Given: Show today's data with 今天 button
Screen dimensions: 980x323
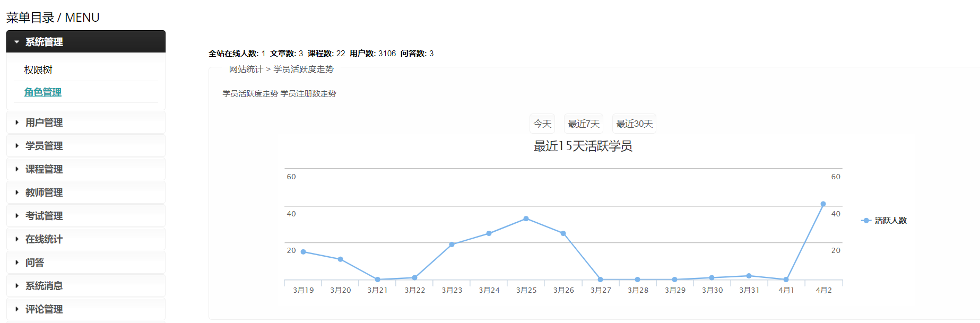Looking at the screenshot, I should coord(542,124).
